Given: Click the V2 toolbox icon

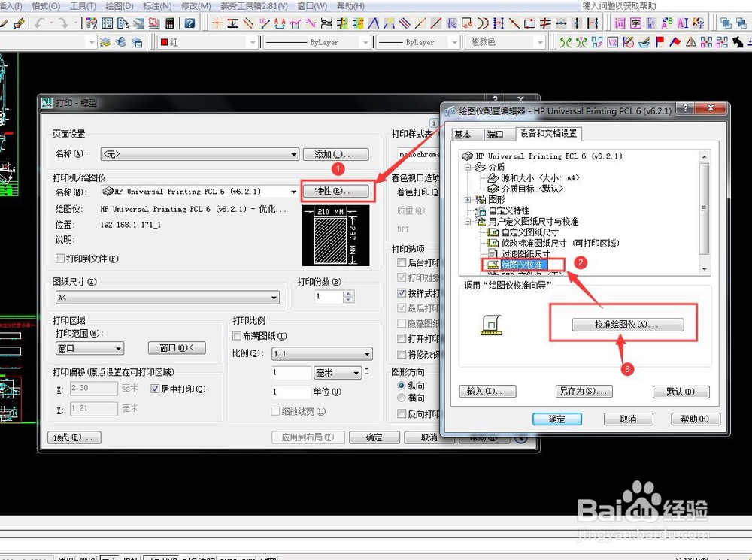Looking at the screenshot, I should [x=612, y=42].
